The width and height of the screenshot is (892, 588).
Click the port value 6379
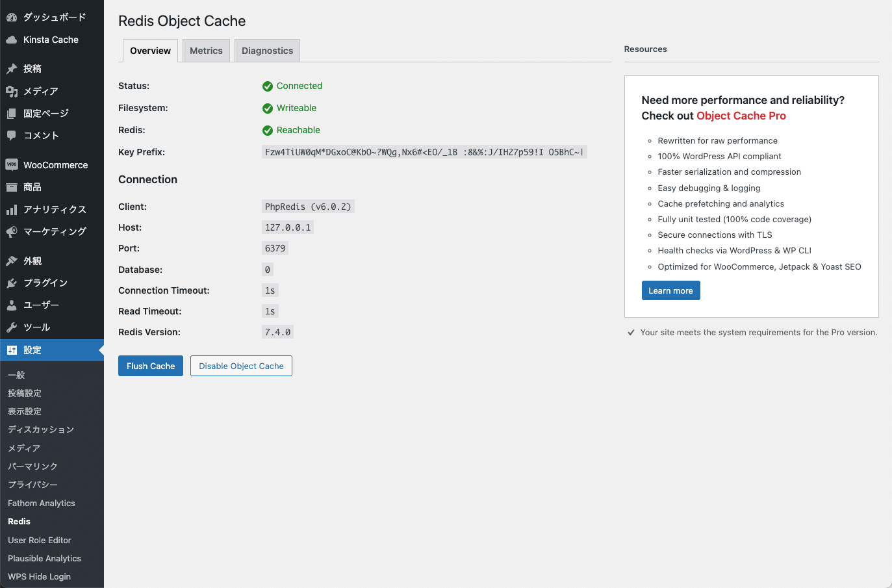(x=275, y=248)
